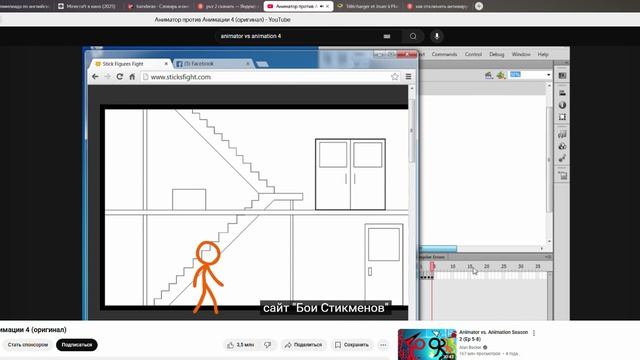Click the Поделиться share button

coord(303,345)
